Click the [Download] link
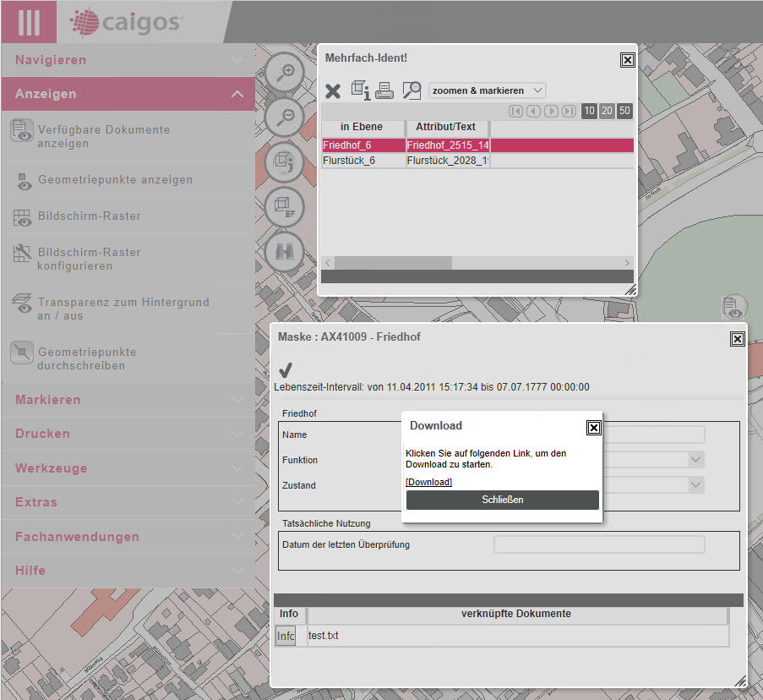Viewport: 763px width, 700px height. (428, 482)
